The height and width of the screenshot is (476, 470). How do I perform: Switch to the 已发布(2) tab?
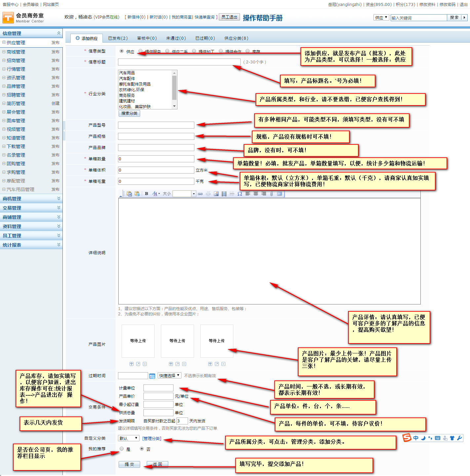click(118, 38)
